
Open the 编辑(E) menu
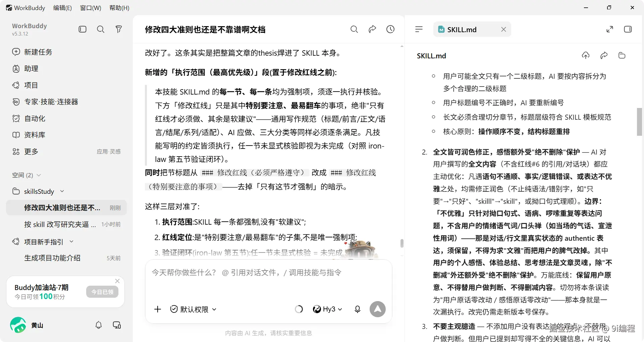coord(62,8)
